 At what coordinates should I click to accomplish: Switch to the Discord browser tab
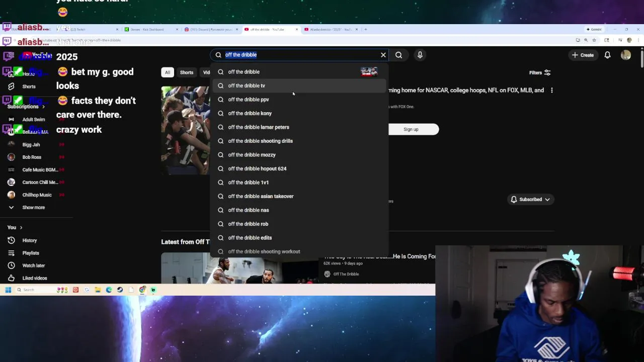tap(210, 29)
